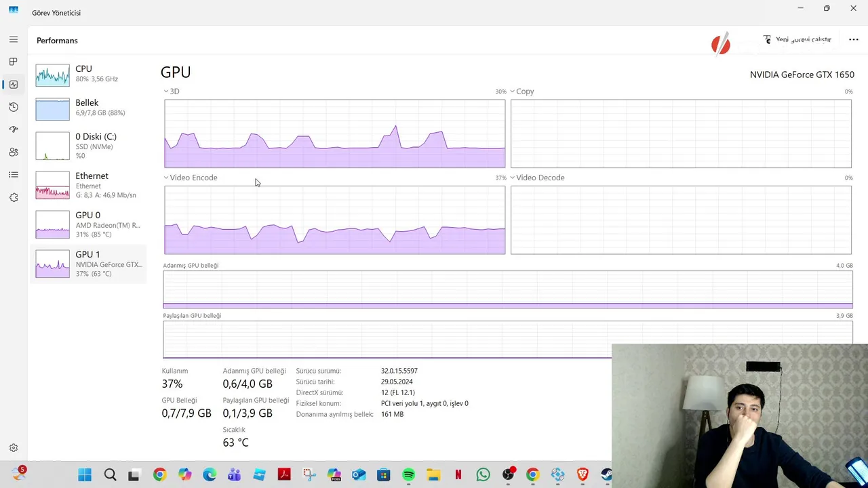This screenshot has height=488, width=868.
Task: Open Task Manager settings gear
Action: coord(14,448)
